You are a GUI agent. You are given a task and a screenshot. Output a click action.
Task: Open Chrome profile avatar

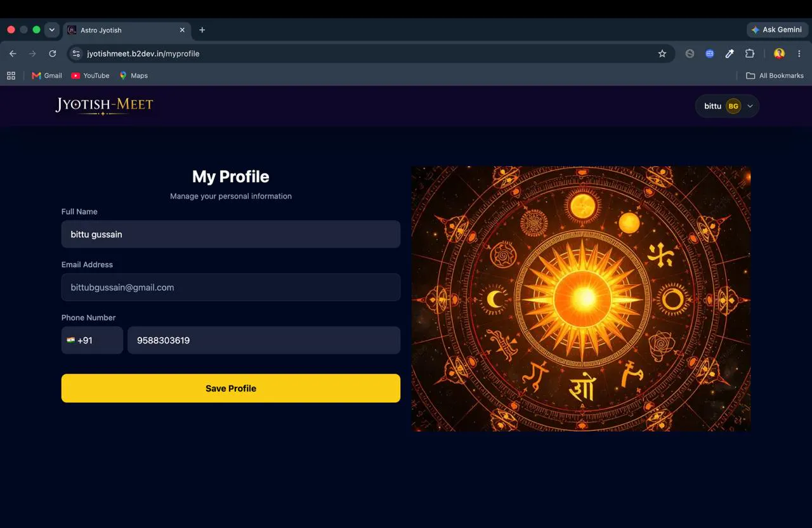pyautogui.click(x=779, y=54)
